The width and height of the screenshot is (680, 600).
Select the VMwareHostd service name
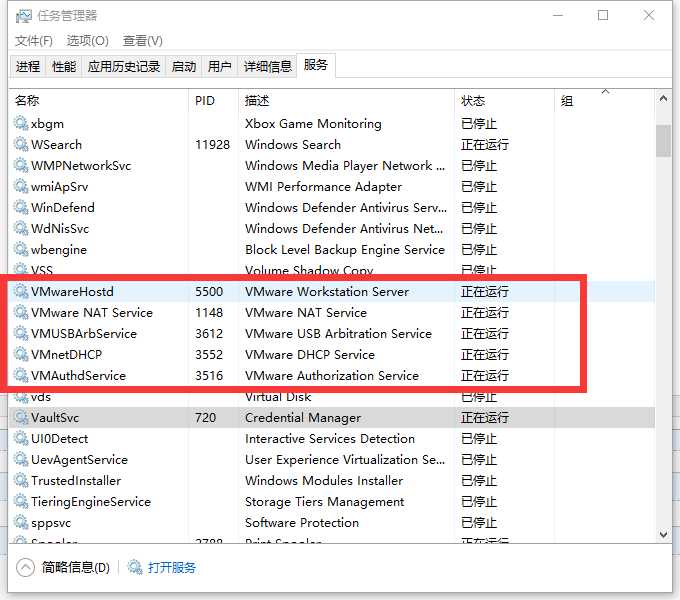[72, 291]
